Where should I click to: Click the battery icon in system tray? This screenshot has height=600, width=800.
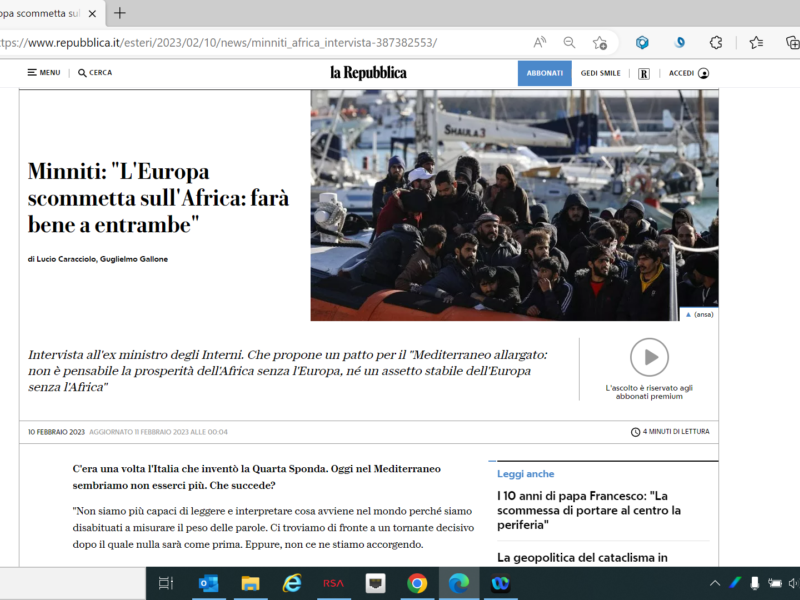click(775, 583)
